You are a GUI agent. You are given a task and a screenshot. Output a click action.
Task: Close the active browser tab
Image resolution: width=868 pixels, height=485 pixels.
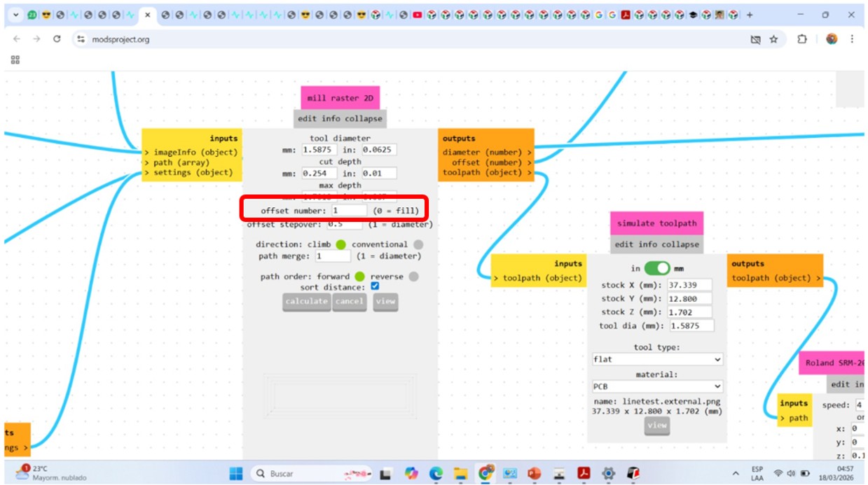point(147,15)
